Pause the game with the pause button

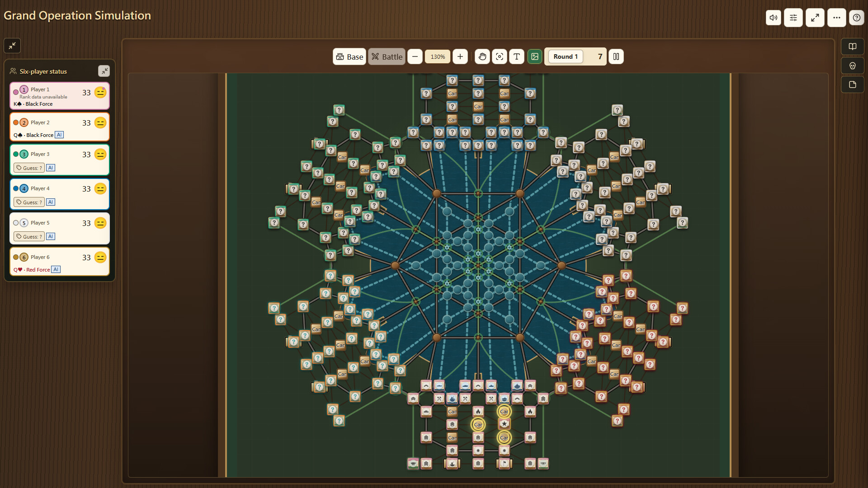tap(616, 56)
